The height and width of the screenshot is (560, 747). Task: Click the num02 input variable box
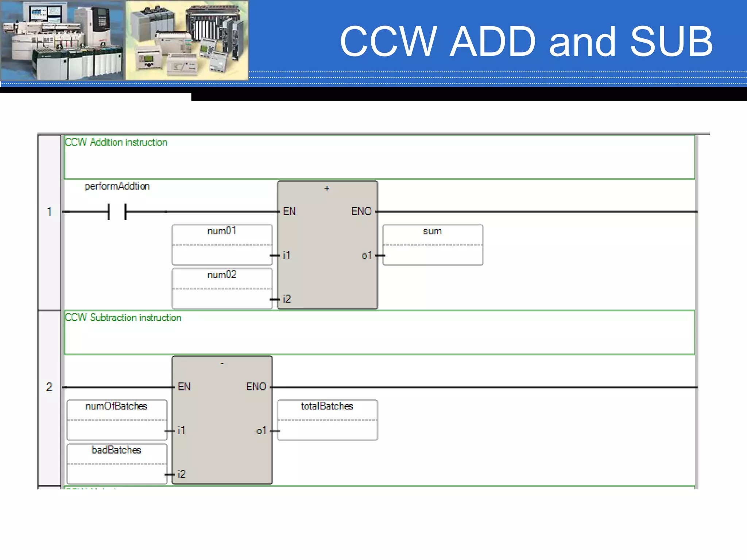coord(222,288)
